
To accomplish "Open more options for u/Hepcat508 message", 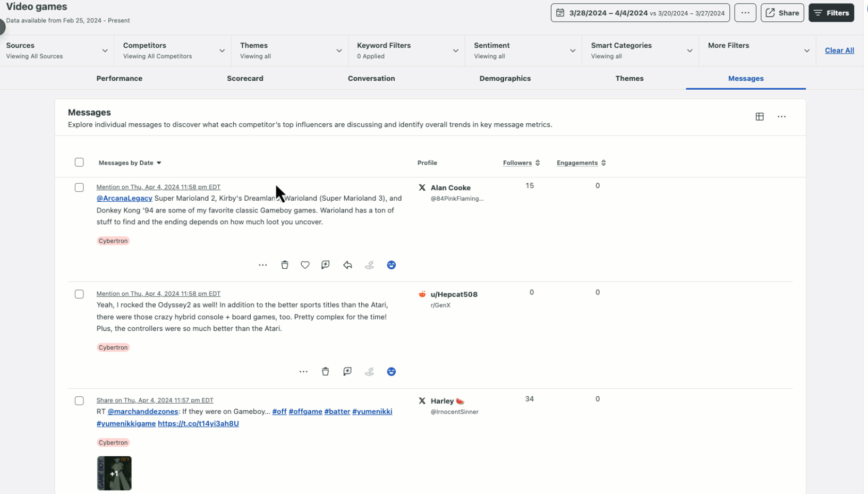I will [303, 372].
